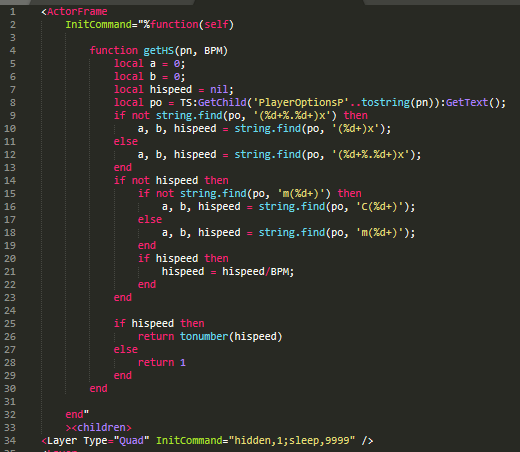Click the GetChild method call on line 8
The image size is (520, 452).
coord(222,103)
